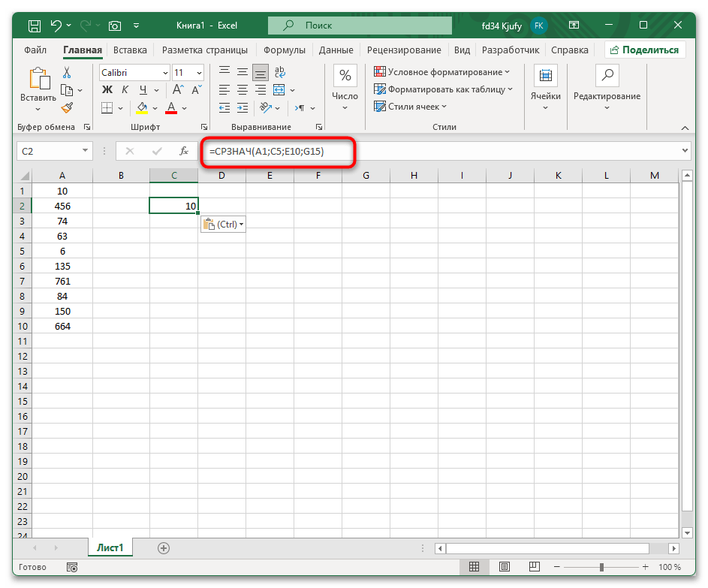Click the Borders icon

pyautogui.click(x=107, y=108)
